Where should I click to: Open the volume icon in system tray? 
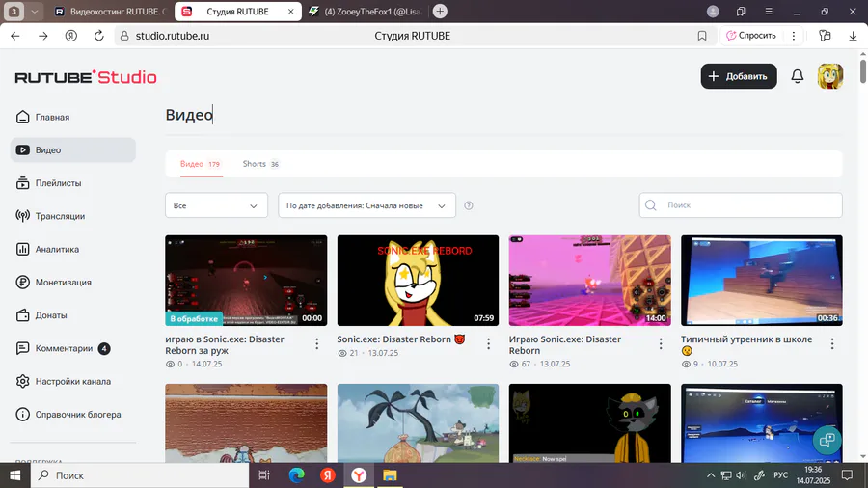[x=742, y=475]
